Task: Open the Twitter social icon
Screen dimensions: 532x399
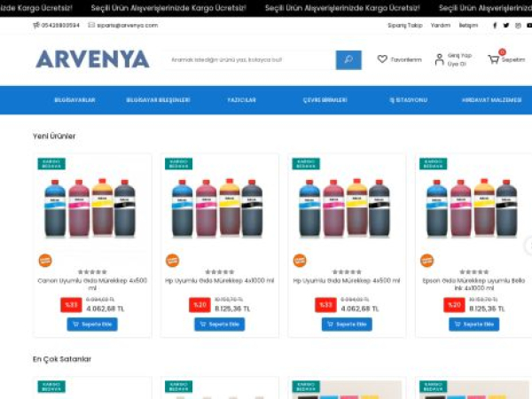Action: [506, 26]
